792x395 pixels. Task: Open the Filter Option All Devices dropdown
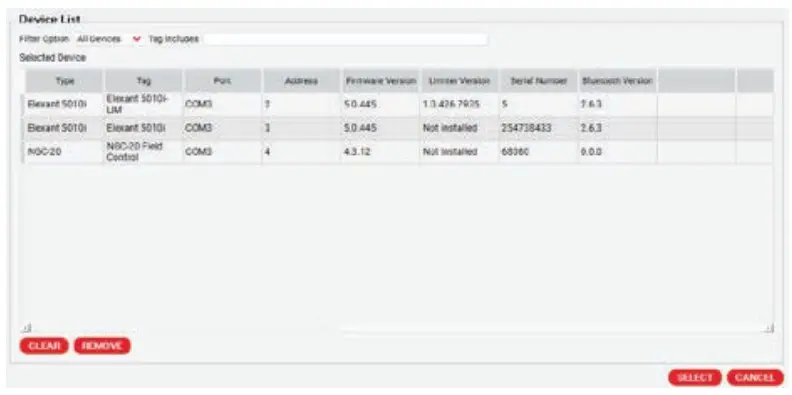(108, 39)
